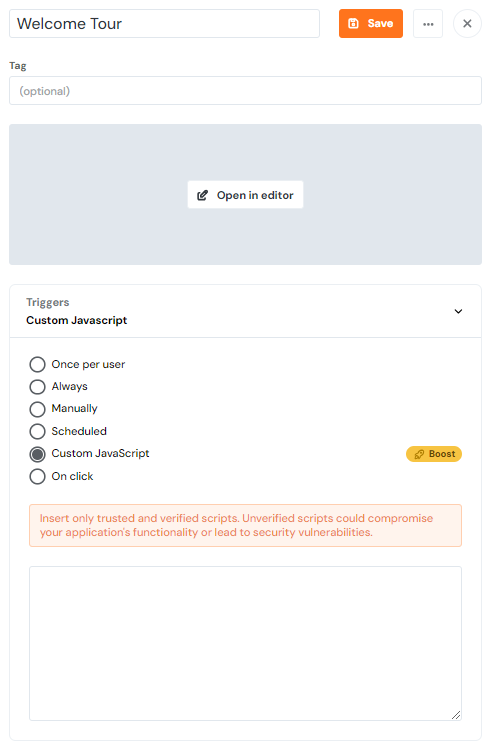Click the optional Tag input field
Image resolution: width=489 pixels, height=746 pixels.
pos(245,90)
